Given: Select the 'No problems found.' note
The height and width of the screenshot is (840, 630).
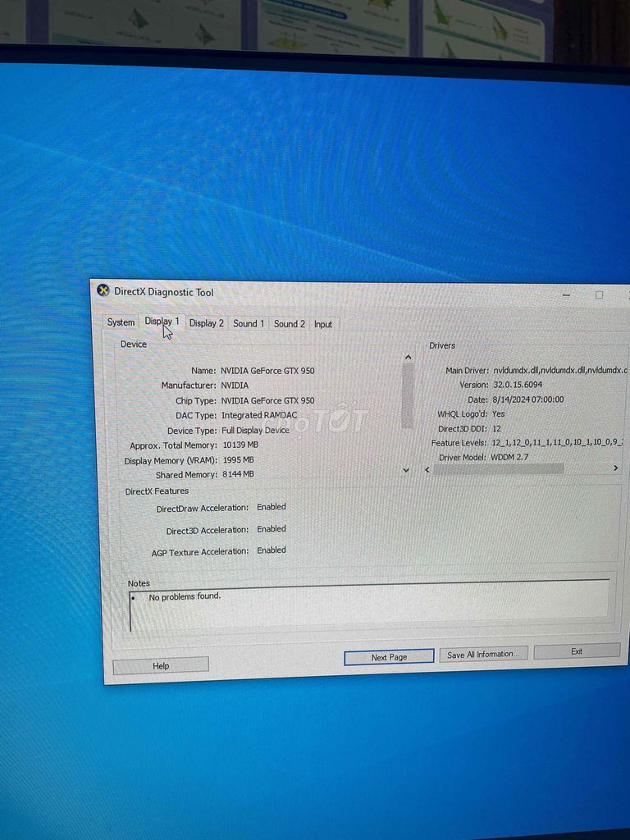Looking at the screenshot, I should point(185,596).
